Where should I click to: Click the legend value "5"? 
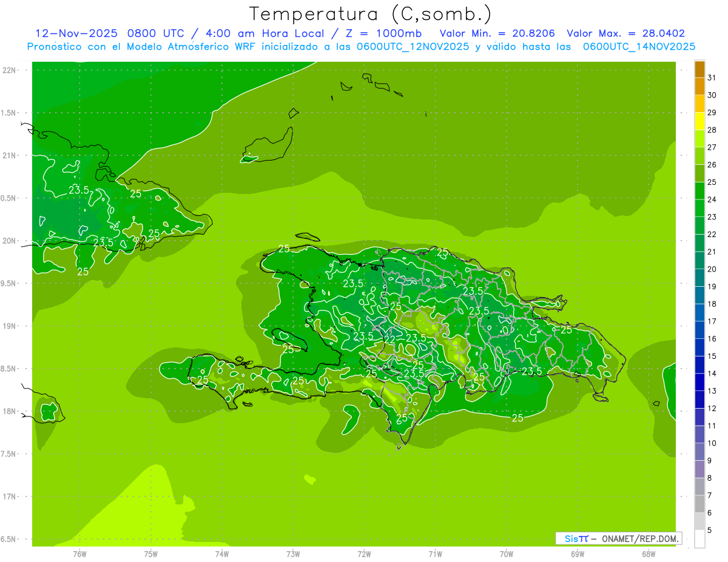pyautogui.click(x=710, y=530)
